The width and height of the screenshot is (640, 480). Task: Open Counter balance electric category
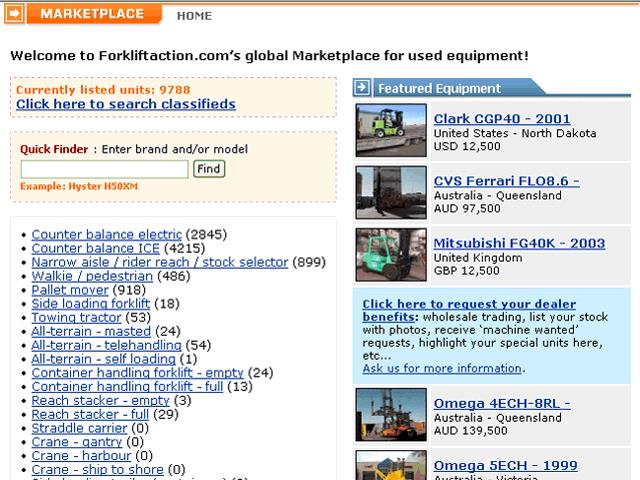click(107, 234)
